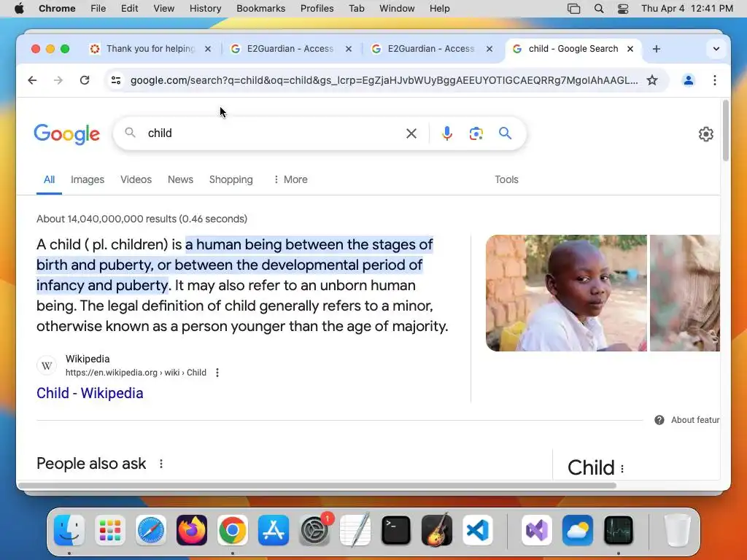
Task: Open the result options dots beside Wikipedia URL
Action: [217, 373]
